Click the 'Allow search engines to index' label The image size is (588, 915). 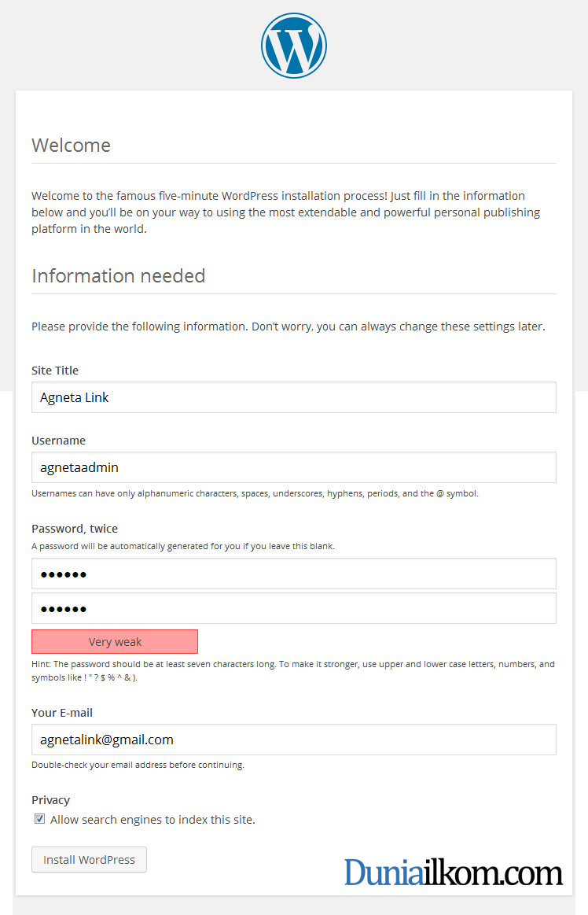click(x=153, y=820)
